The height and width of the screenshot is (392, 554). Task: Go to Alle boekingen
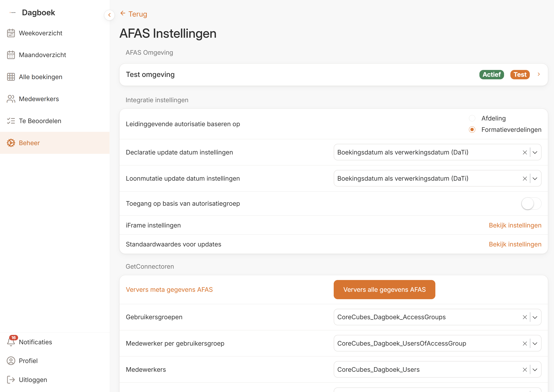point(55,77)
